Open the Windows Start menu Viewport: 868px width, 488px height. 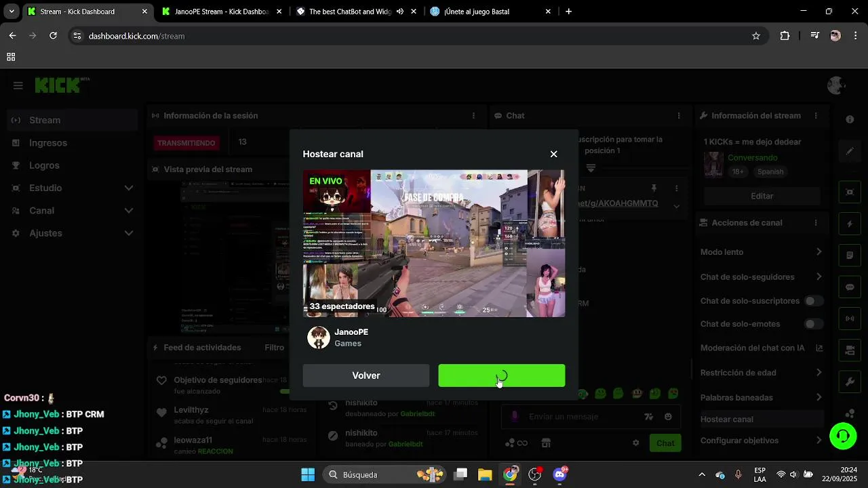click(308, 474)
